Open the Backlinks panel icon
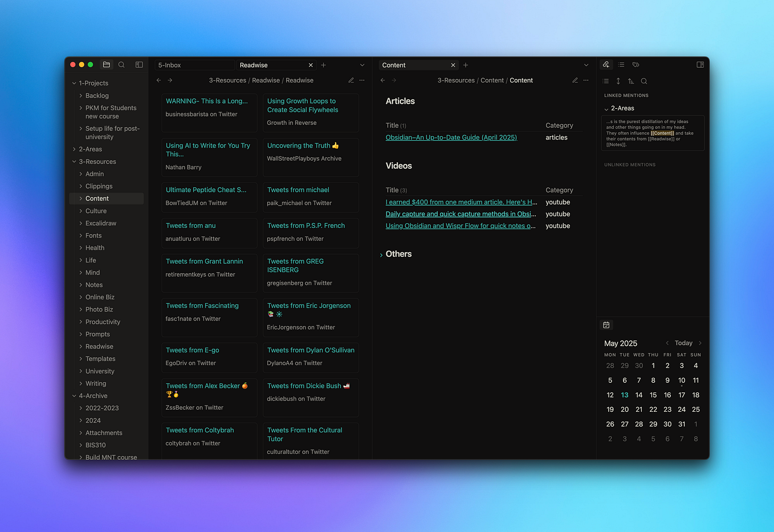 (x=606, y=64)
